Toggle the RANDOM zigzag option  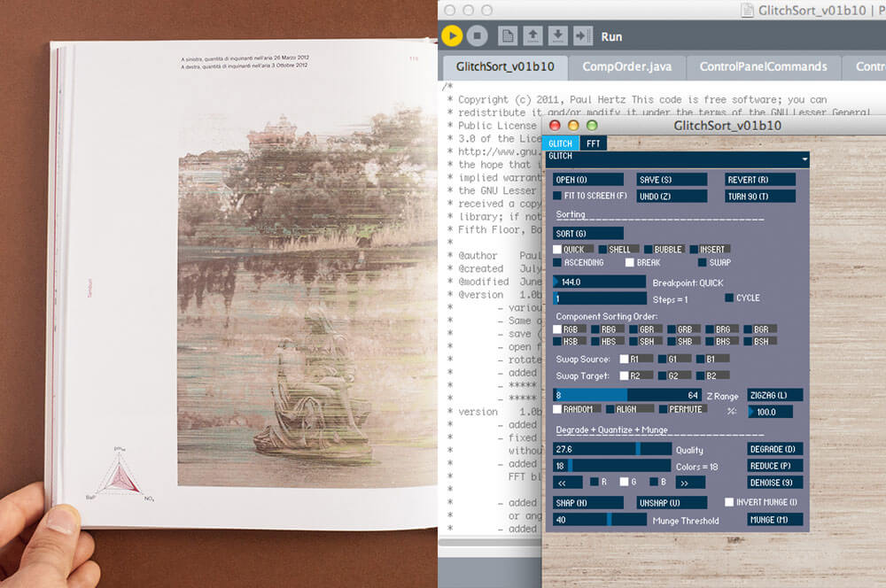[557, 409]
